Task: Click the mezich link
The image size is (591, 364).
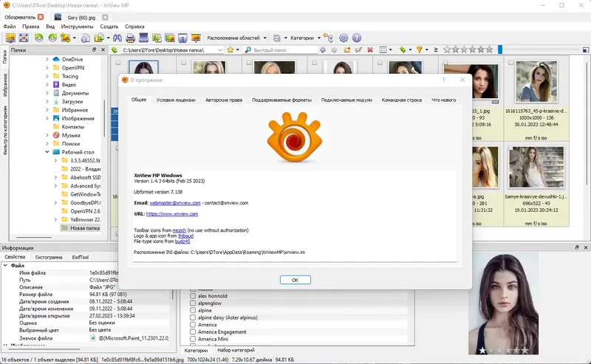Action: [179, 230]
